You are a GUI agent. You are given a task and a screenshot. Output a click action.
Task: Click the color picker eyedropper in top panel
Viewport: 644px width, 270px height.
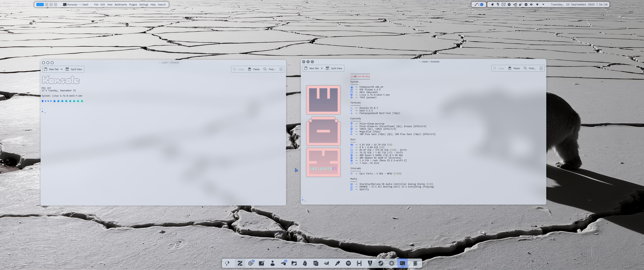[x=476, y=4]
